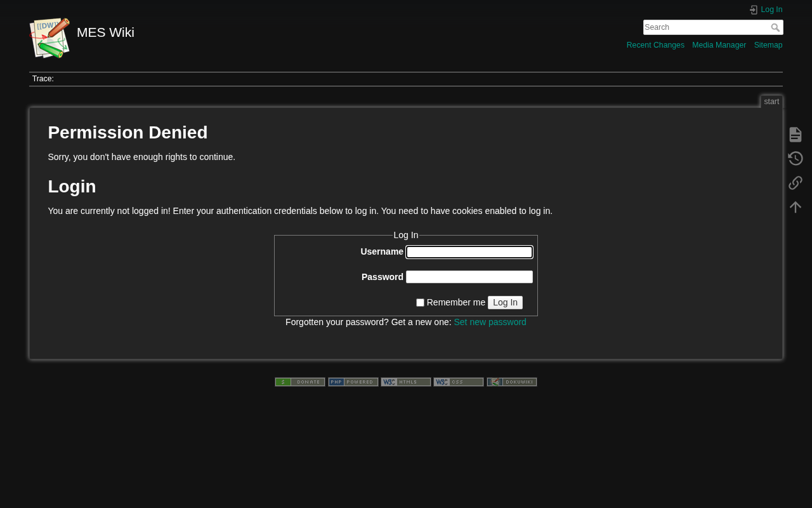
Task: Focus the Password input field
Action: click(x=469, y=277)
